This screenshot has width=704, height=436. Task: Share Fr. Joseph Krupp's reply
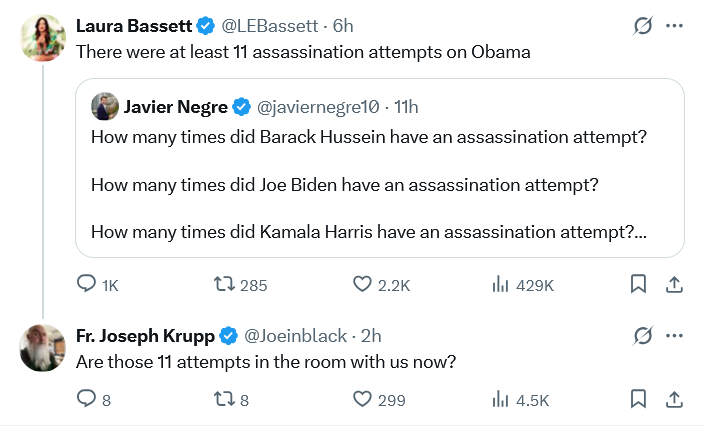coord(674,400)
